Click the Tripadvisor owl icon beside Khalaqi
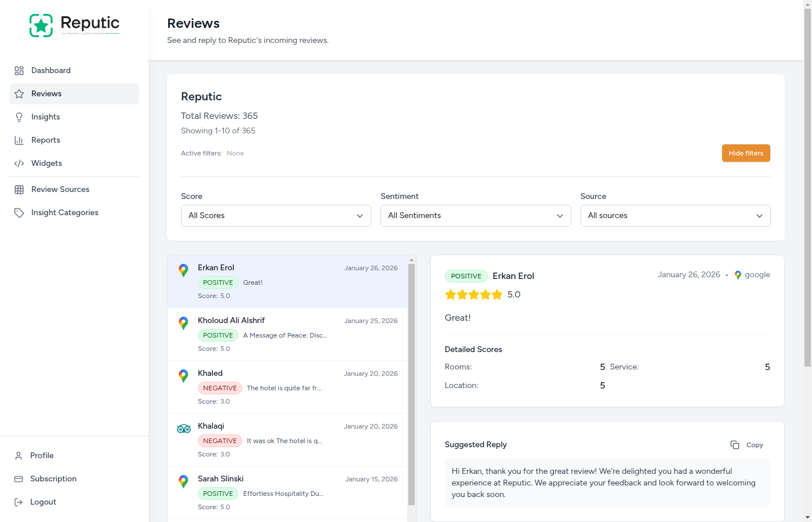Screen dimensions: 812x522 click(x=184, y=429)
